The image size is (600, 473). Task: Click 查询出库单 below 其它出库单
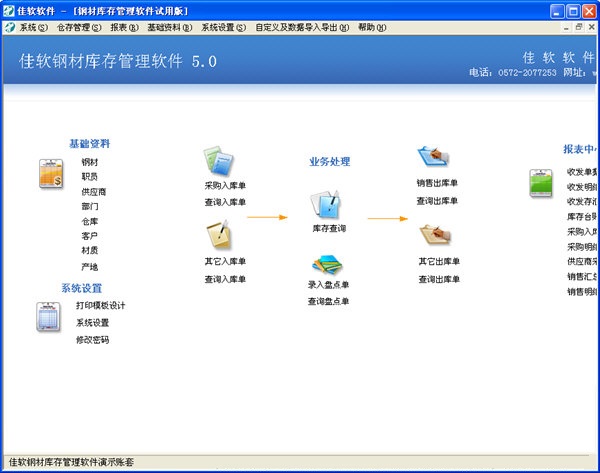point(439,279)
